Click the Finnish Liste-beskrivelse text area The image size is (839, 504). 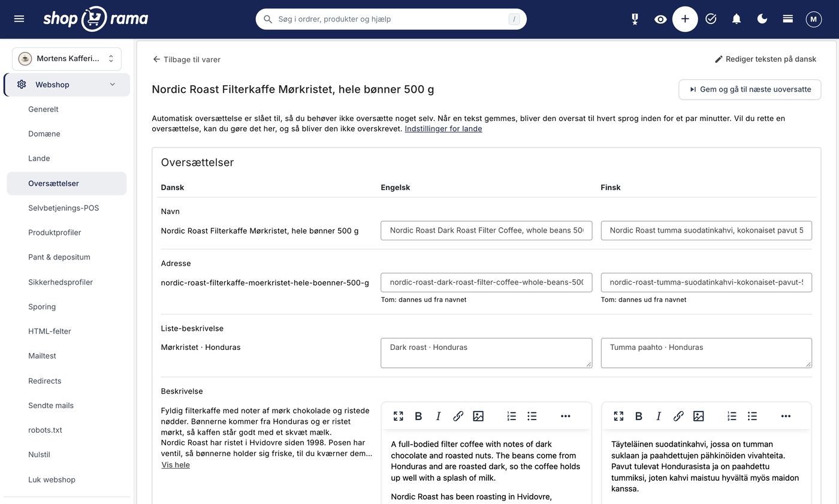click(x=707, y=353)
